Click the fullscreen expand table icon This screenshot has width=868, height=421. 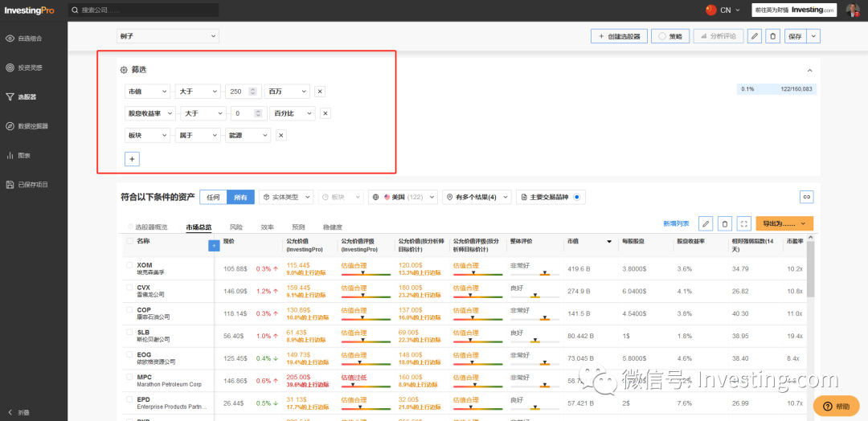tap(744, 223)
